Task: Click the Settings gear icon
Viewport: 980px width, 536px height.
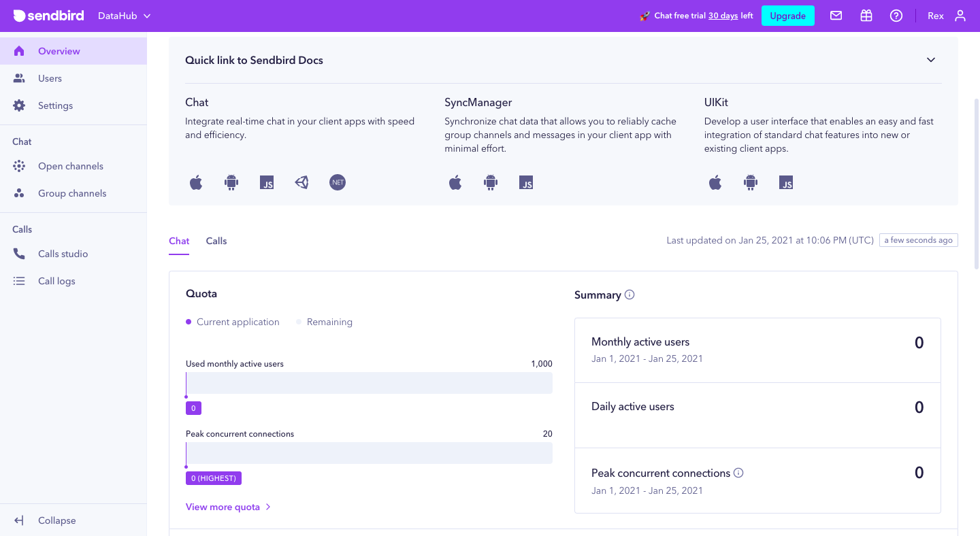Action: 19,105
